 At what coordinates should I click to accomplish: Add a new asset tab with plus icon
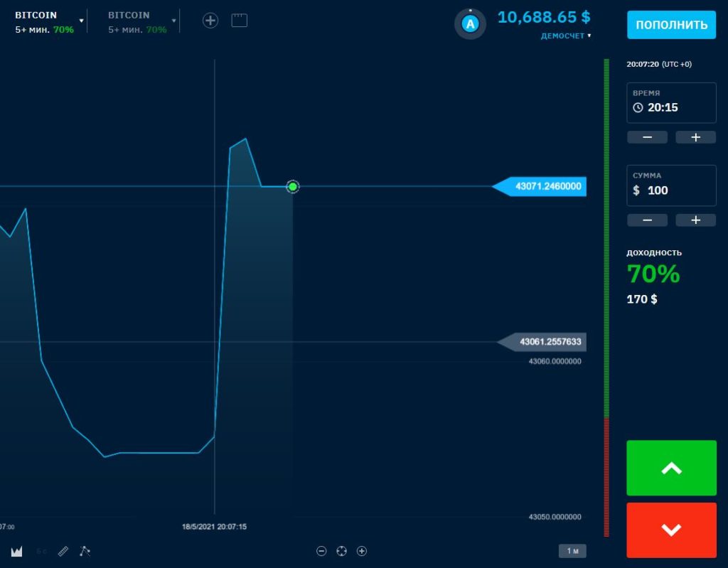[x=210, y=21]
